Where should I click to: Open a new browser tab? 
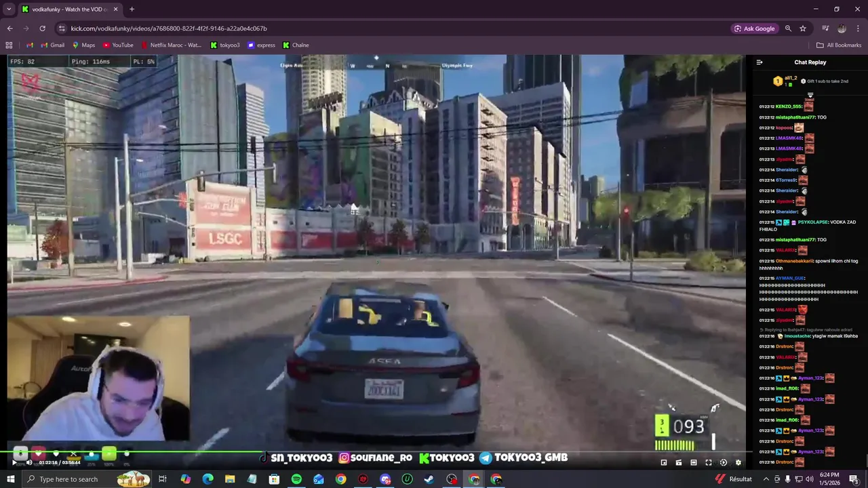point(132,9)
